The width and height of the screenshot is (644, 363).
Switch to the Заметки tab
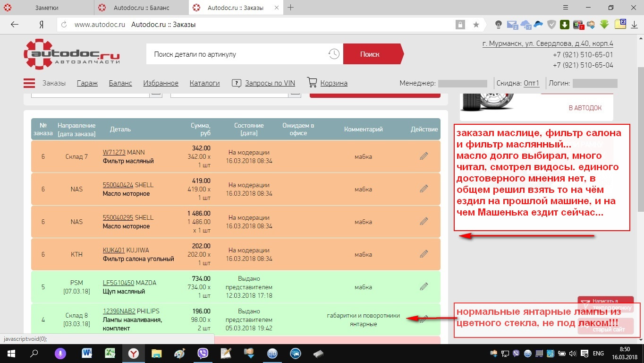click(47, 8)
